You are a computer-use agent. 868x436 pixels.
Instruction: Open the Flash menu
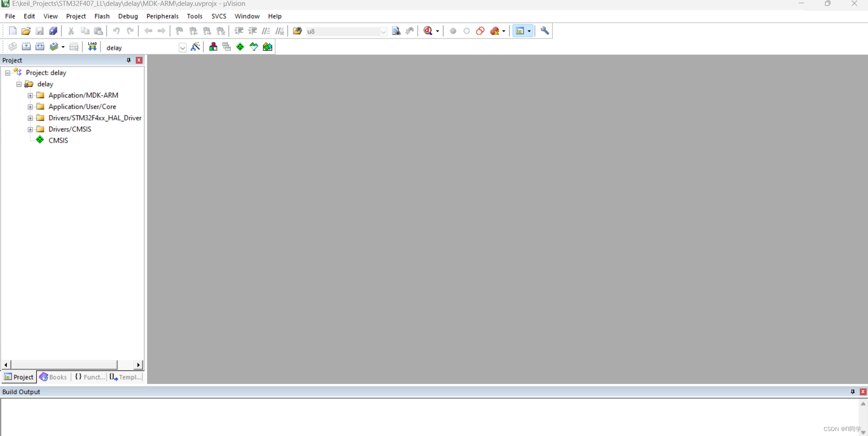[x=102, y=16]
